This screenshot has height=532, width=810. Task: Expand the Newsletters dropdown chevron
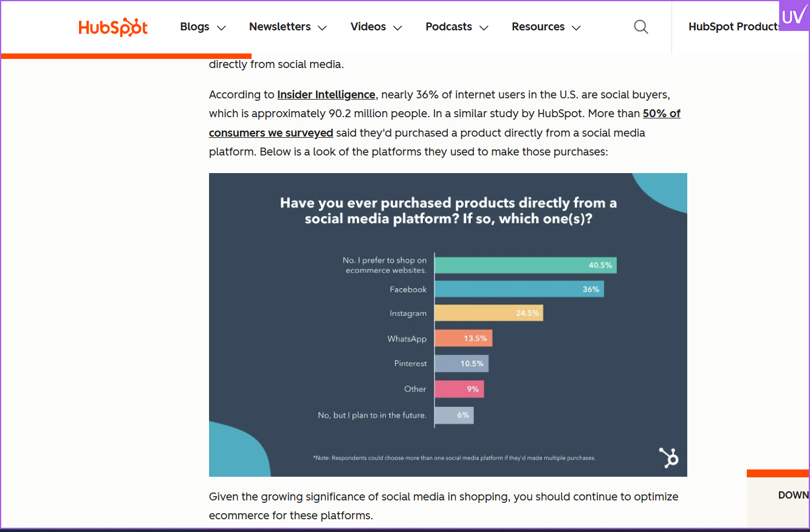coord(323,28)
